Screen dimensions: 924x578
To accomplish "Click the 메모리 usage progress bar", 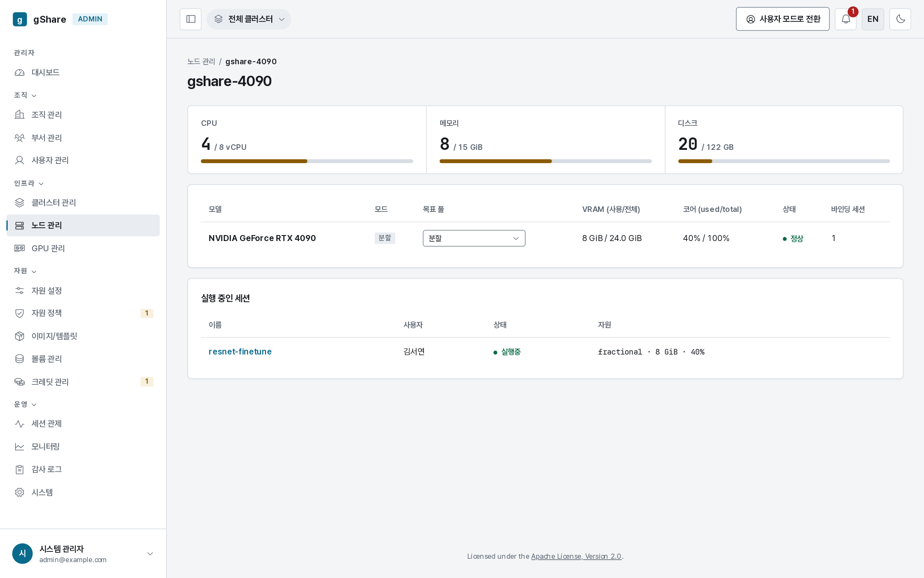I will [x=545, y=161].
